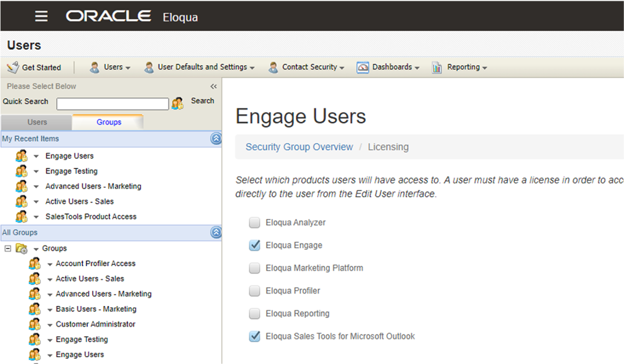Collapse the left panel with double chevron

tap(213, 86)
